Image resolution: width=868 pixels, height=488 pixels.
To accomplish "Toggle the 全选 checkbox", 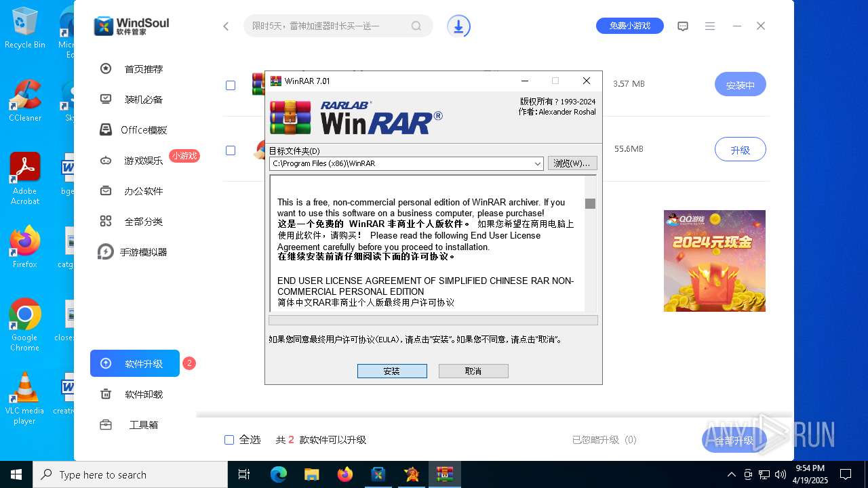I will (229, 440).
